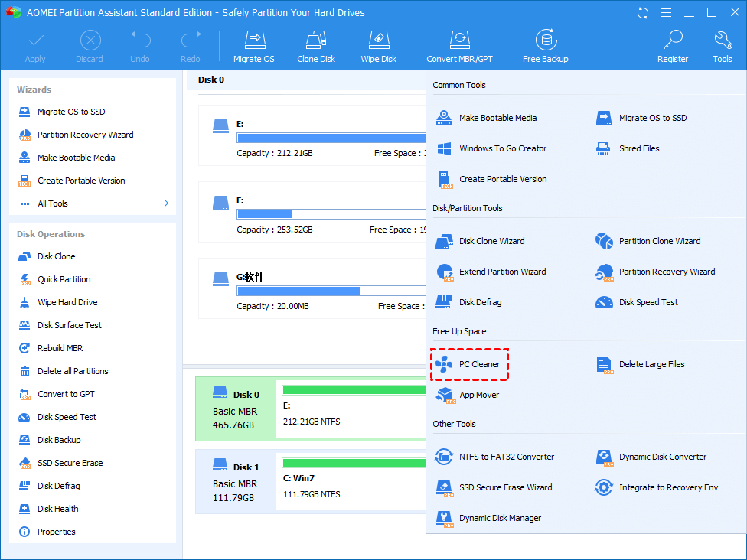Click Rebuild MBR in Disk Operations

tap(60, 348)
